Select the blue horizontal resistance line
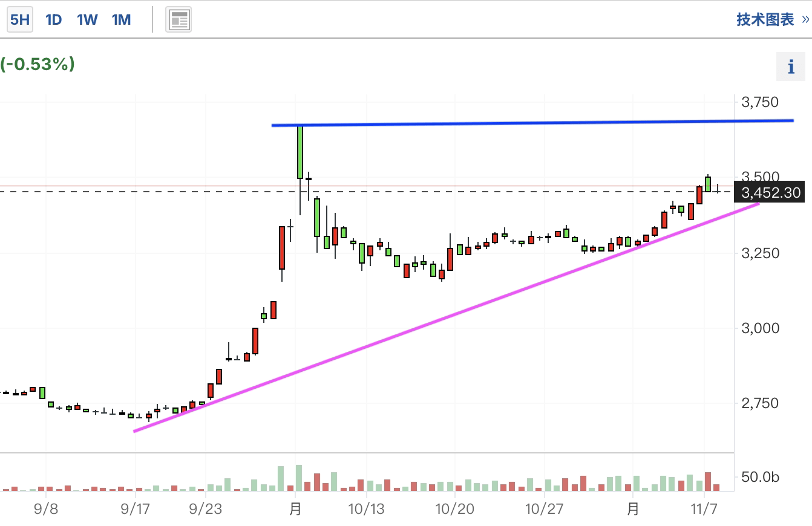 [x=532, y=123]
